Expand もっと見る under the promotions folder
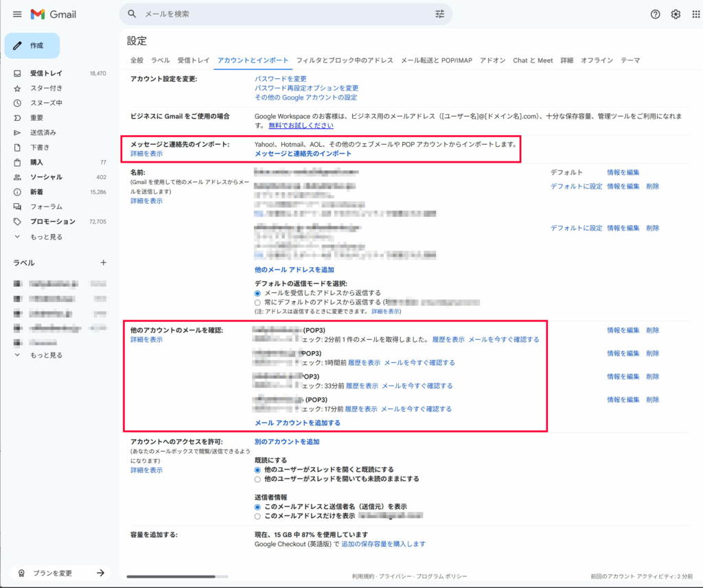This screenshot has height=588, width=703. [45, 237]
